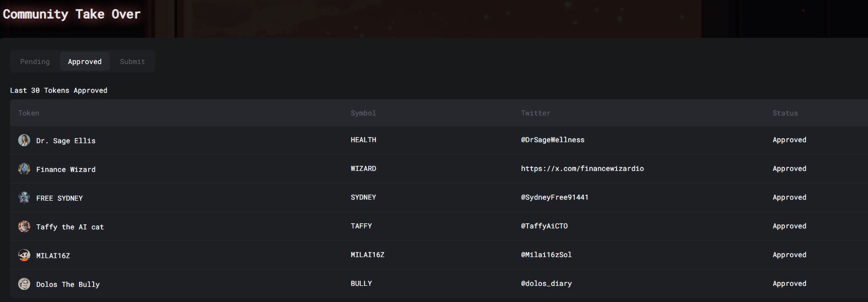
Task: Visit the @TaffyAiCTO Twitter handle
Action: coord(544,226)
